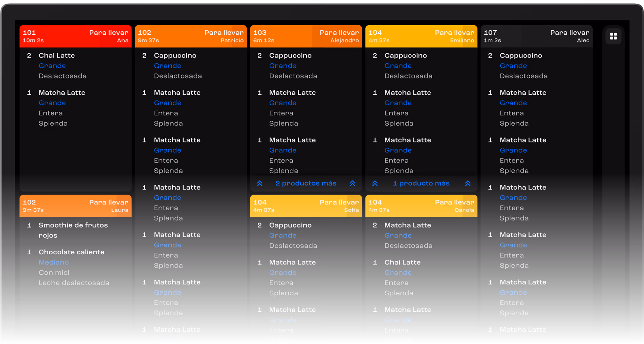Open the grid view icon at top right
Viewport: 644px width, 344px height.
613,36
